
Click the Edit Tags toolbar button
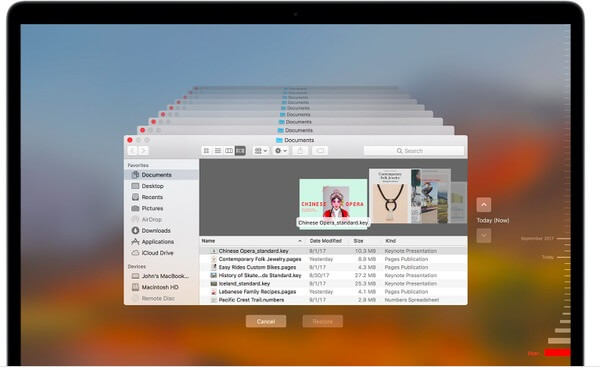point(320,151)
